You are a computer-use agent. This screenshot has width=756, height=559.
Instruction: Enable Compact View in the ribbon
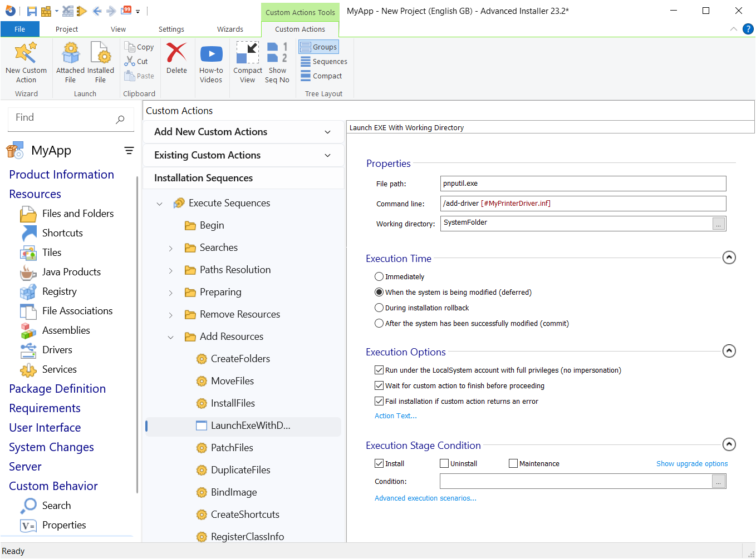tap(247, 62)
